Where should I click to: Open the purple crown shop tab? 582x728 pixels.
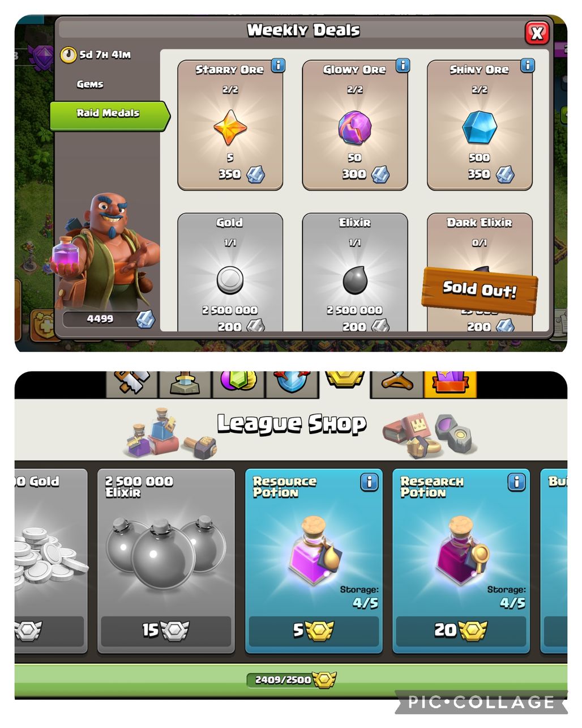pos(451,383)
